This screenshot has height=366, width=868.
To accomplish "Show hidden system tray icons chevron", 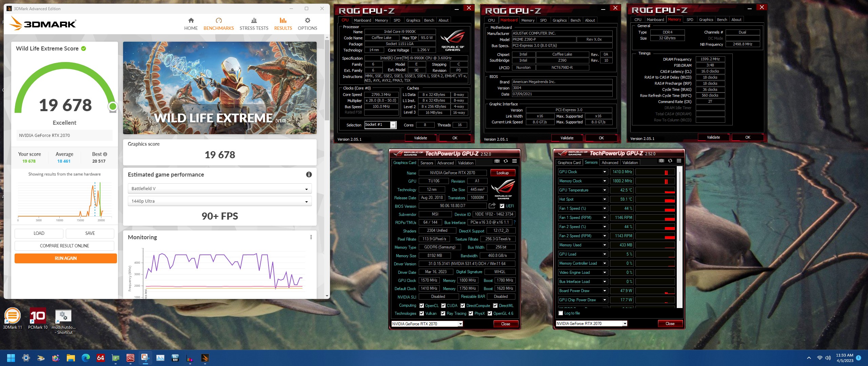I will pyautogui.click(x=809, y=358).
